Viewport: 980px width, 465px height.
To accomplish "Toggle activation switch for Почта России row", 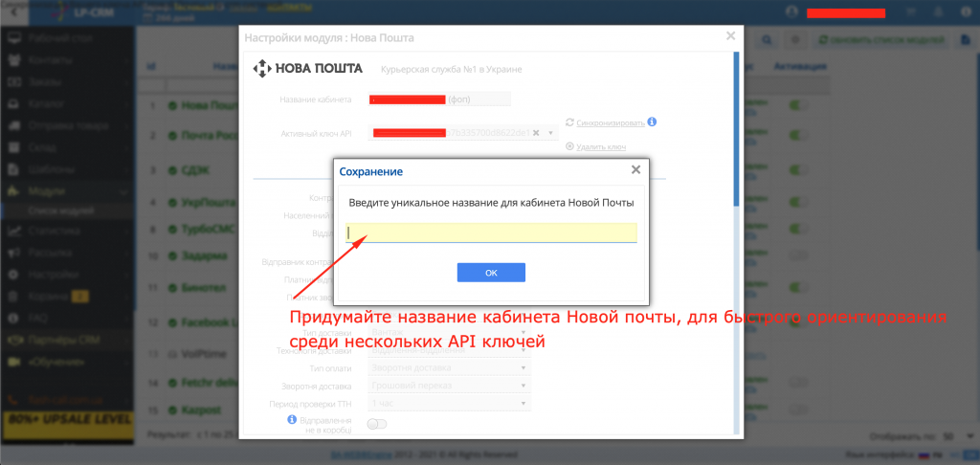I will 798,135.
